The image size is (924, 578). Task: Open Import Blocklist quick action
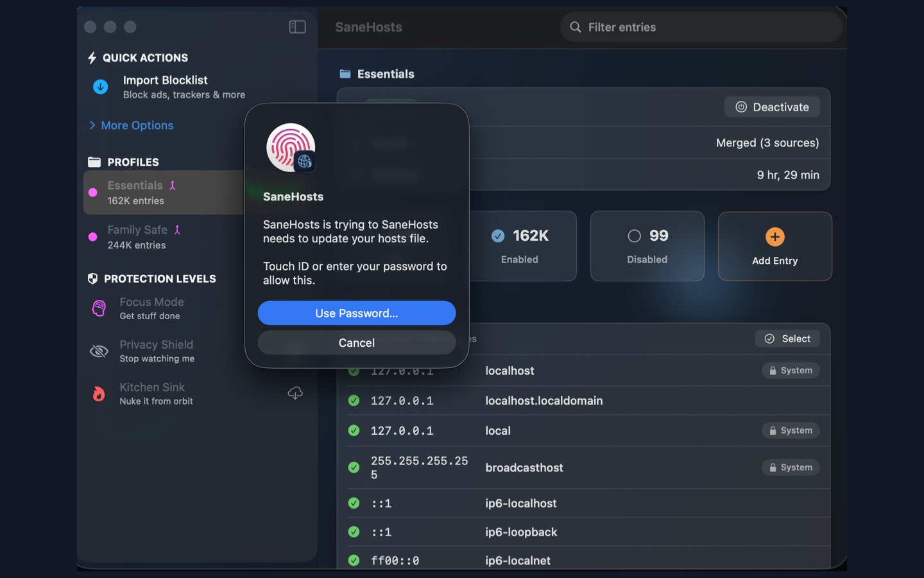click(x=184, y=87)
